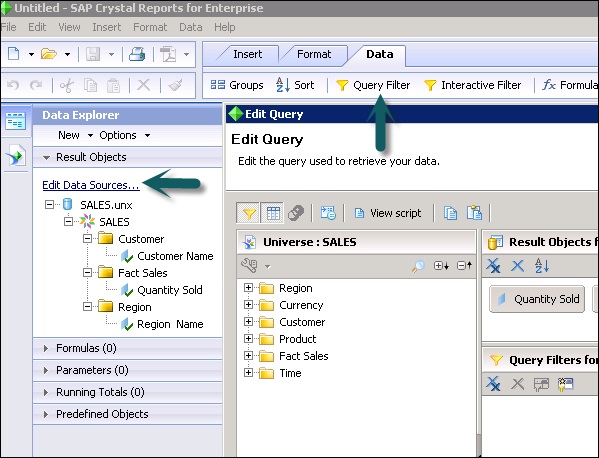
Task: Expand the Running Totals (0) section
Action: [46, 392]
